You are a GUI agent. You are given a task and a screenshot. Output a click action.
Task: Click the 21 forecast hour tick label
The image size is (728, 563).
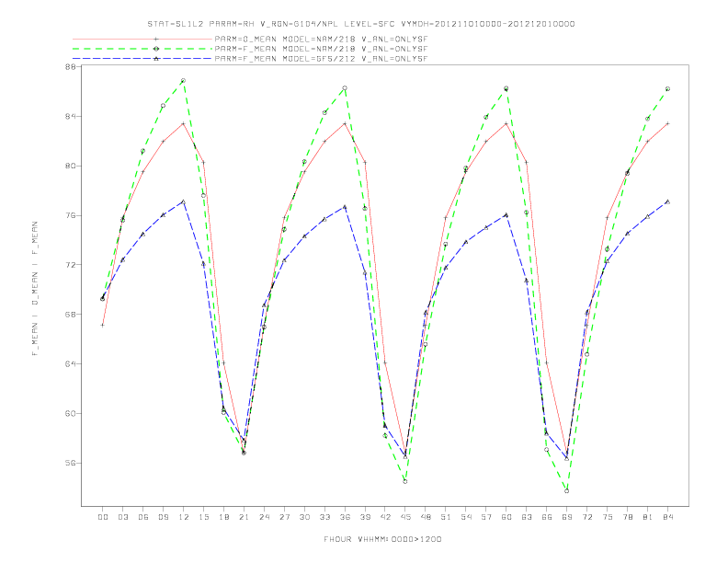[244, 517]
